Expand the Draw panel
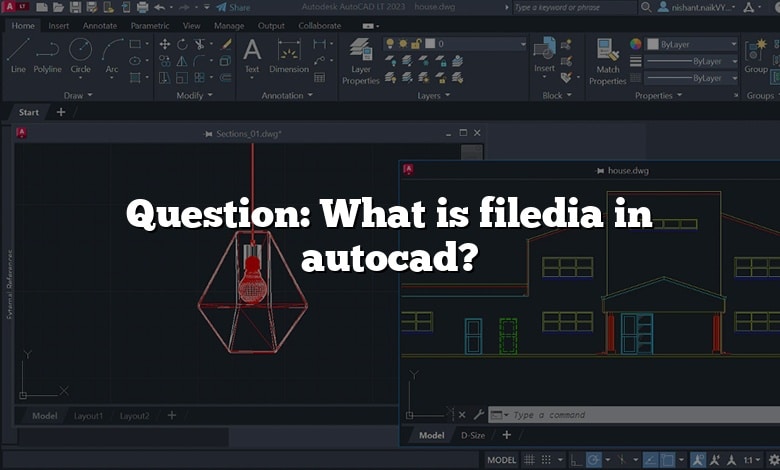 78,95
